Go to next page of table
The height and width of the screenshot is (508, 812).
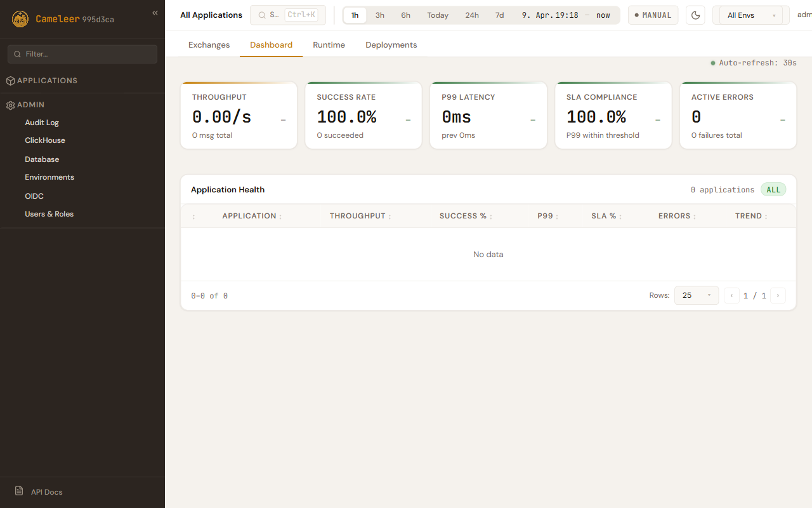[778, 295]
